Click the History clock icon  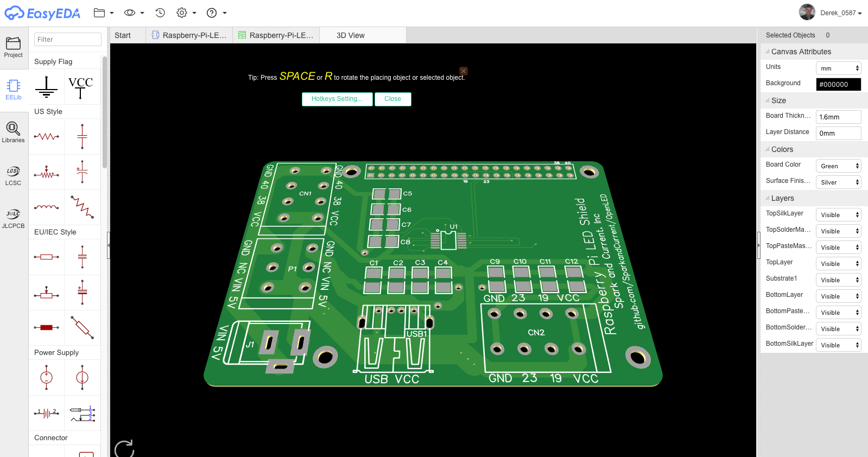160,12
